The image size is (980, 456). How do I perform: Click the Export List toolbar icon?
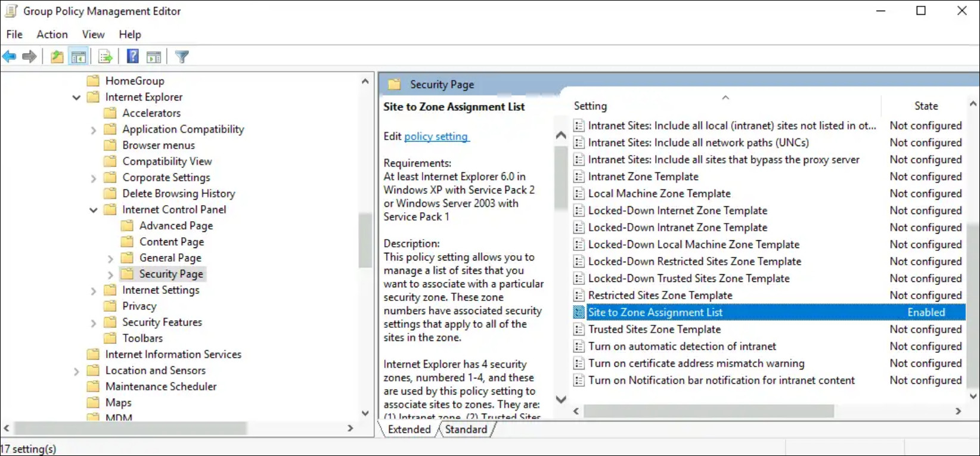coord(106,57)
